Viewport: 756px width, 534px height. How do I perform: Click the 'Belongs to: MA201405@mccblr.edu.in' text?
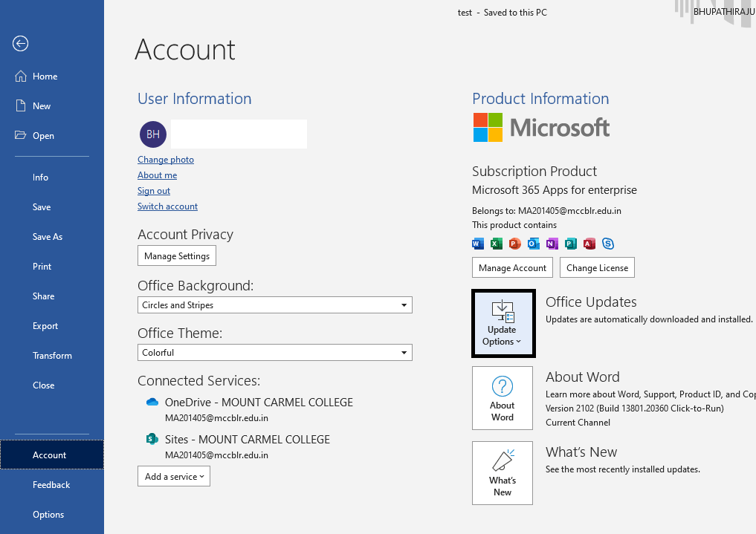[546, 211]
